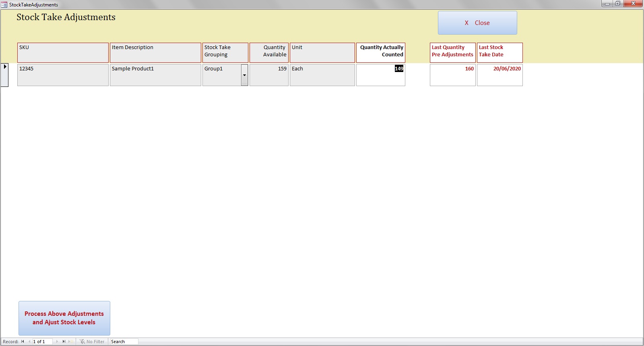This screenshot has width=644, height=346.
Task: Click the No Filter indicator
Action: point(92,342)
